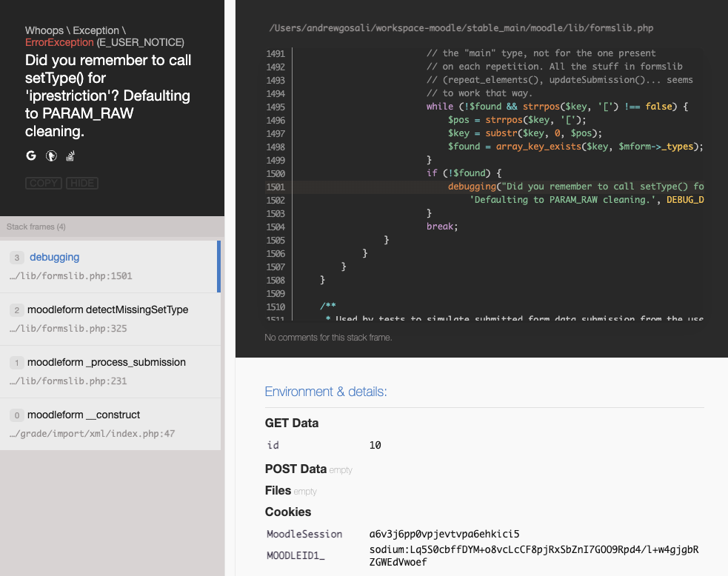Viewport: 728px width, 576px height.
Task: Click the 'Whoops \ Exception \' namespace text
Action: (76, 30)
